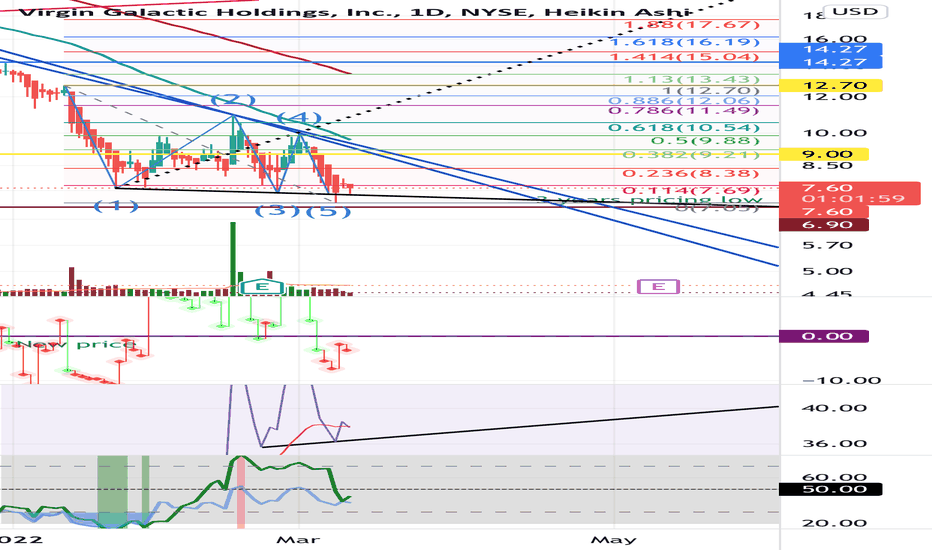Viewport: 932px width, 550px height.
Task: Select the 0.618(10.54) Fibonacci level label
Action: tap(684, 128)
